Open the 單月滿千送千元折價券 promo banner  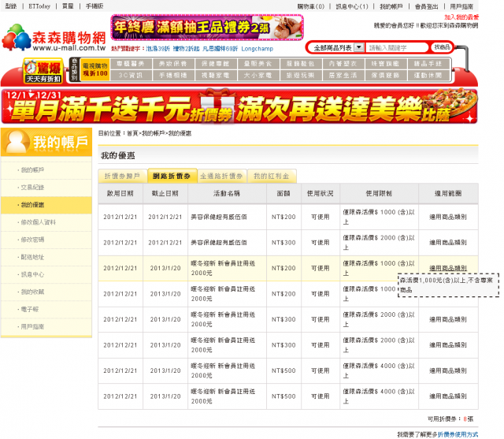tap(239, 107)
